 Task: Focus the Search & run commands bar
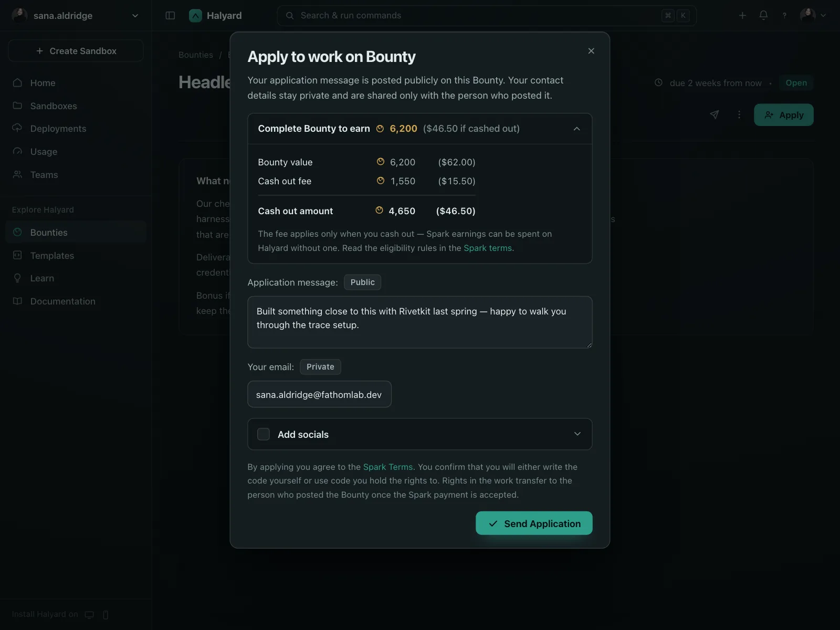pos(487,16)
